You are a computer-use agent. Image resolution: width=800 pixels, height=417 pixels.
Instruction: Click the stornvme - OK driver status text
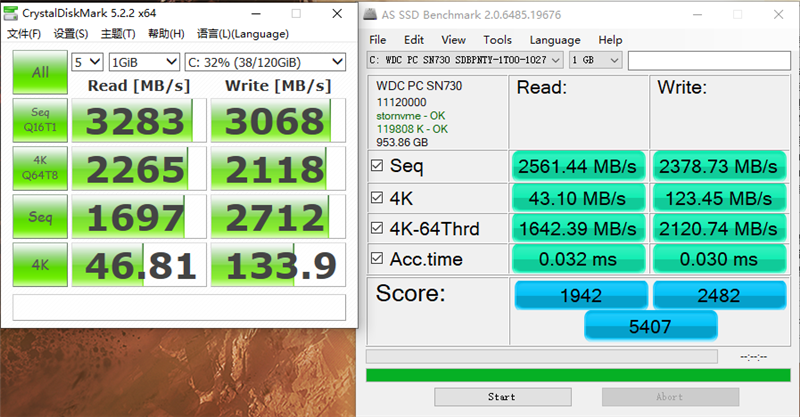[411, 115]
